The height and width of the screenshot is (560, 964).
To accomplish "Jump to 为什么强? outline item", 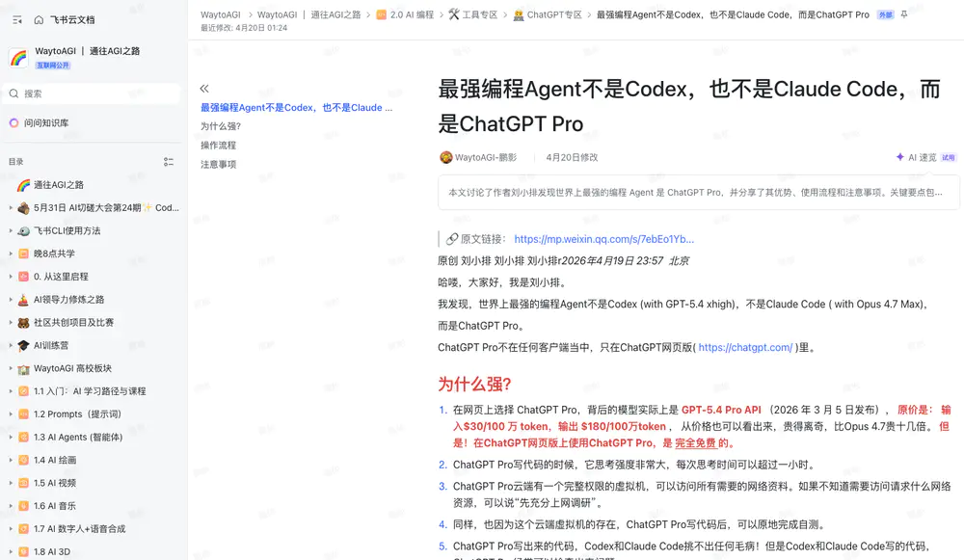I will [221, 126].
